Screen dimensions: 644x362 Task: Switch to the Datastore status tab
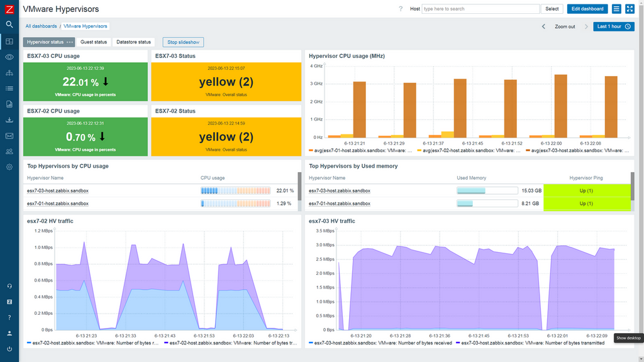coord(134,42)
